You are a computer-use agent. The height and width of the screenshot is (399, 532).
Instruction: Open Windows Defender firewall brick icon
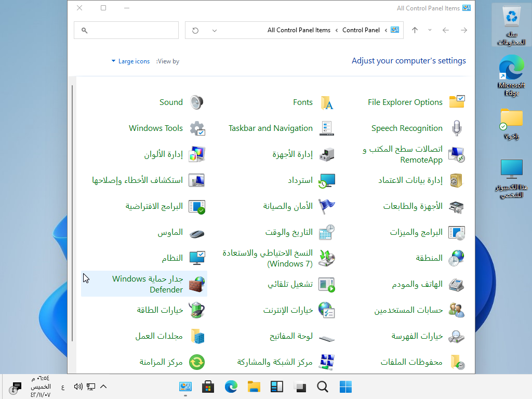coord(197,284)
